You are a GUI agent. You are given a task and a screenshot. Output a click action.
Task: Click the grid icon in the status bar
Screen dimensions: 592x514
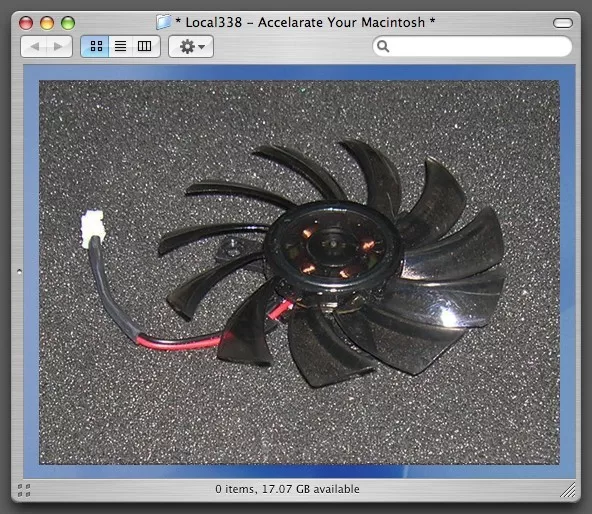24,490
